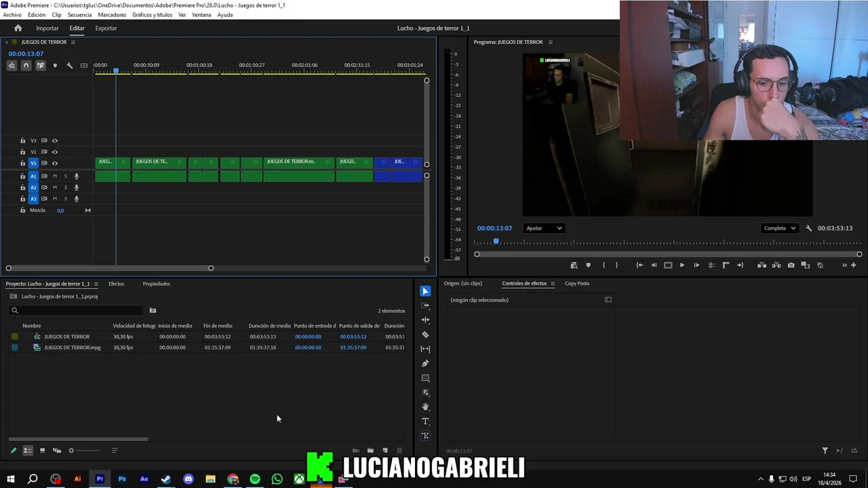
Task: Select the Ripple Edit tool
Action: [425, 320]
